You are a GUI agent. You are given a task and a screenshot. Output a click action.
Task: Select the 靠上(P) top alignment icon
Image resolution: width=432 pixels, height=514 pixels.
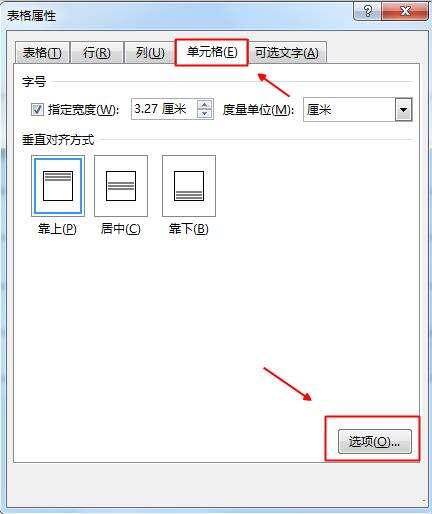pyautogui.click(x=58, y=186)
